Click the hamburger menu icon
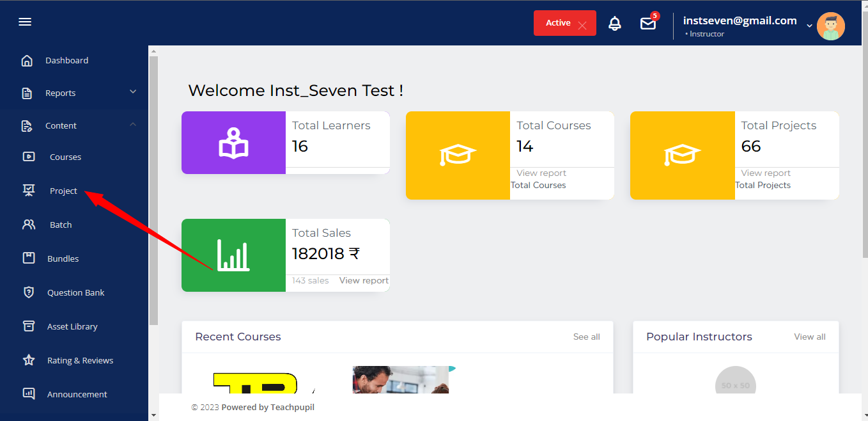Image resolution: width=868 pixels, height=421 pixels. pyautogui.click(x=25, y=22)
